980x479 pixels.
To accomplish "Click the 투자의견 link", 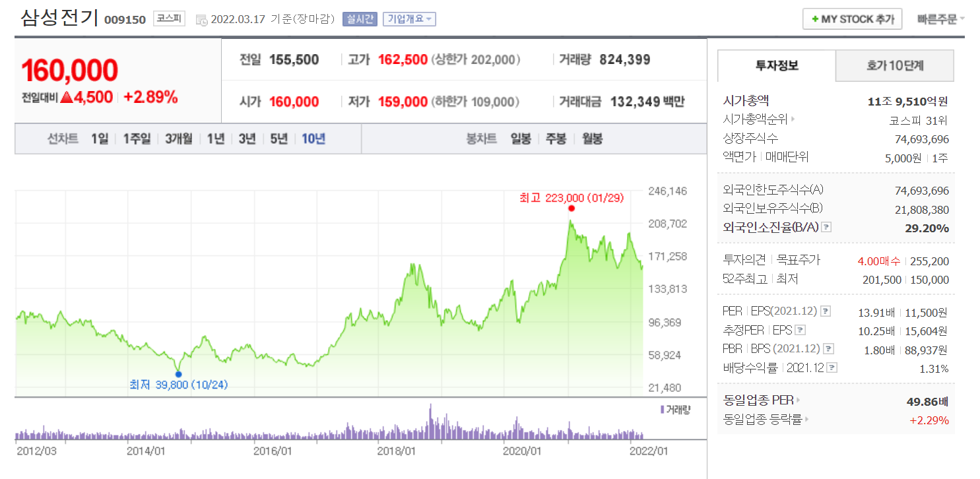I will 744,260.
